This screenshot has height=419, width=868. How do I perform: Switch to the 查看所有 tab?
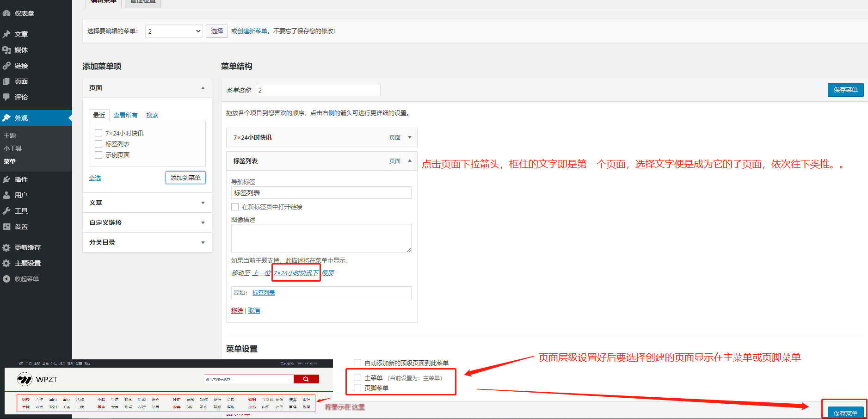pos(126,115)
